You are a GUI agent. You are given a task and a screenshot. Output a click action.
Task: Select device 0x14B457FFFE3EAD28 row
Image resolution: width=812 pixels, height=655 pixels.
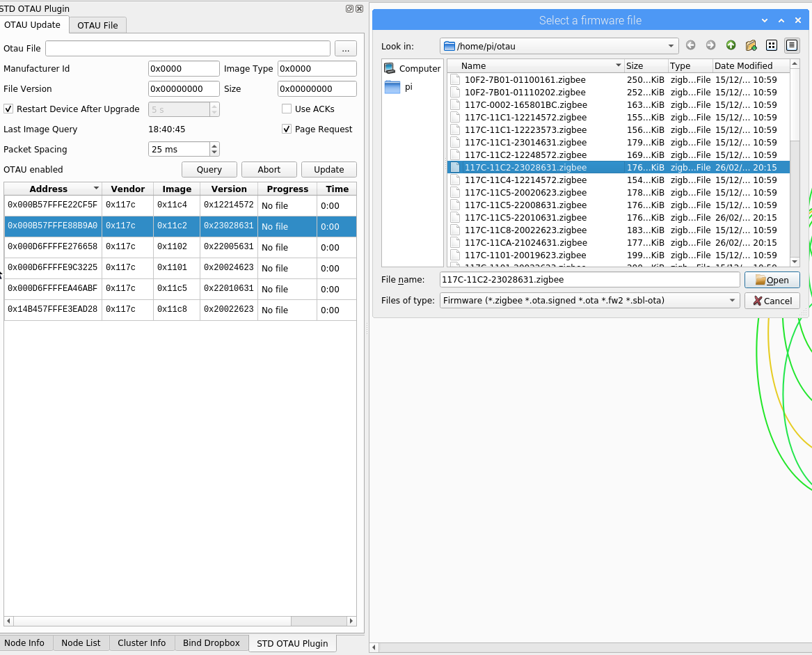180,310
